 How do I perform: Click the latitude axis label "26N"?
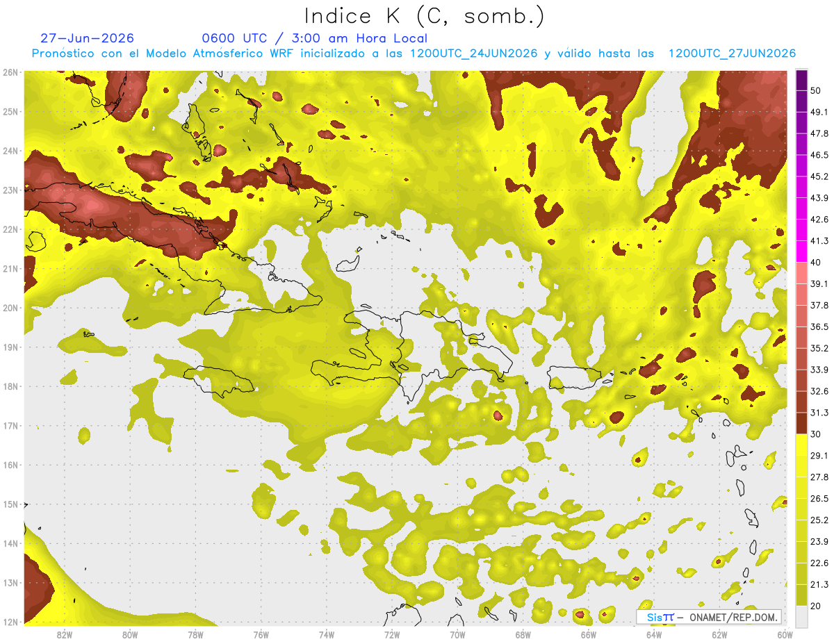[x=10, y=72]
